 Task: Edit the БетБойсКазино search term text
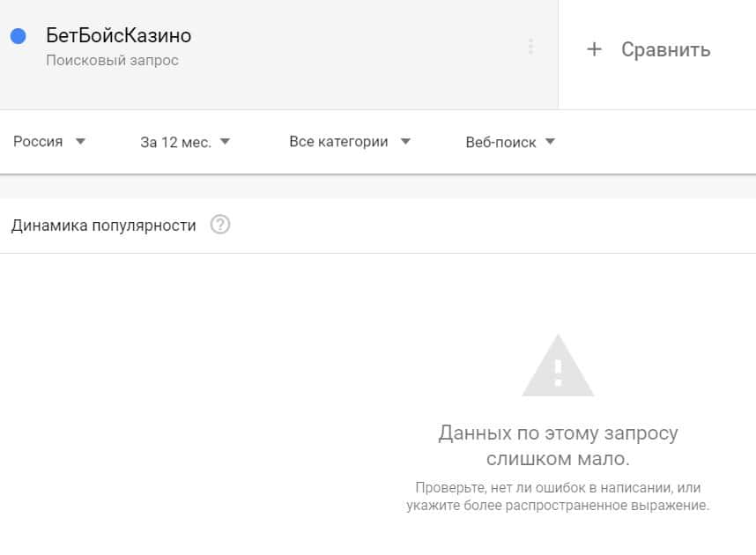119,35
